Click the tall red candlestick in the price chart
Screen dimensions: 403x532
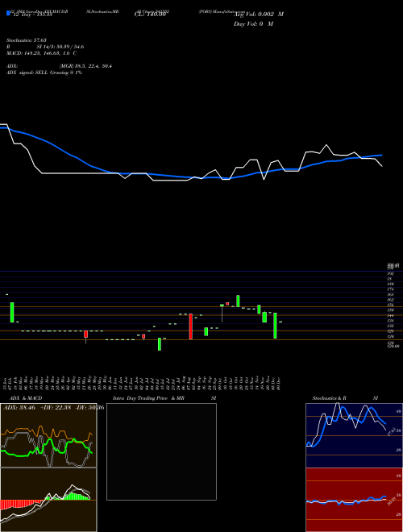pyautogui.click(x=191, y=326)
